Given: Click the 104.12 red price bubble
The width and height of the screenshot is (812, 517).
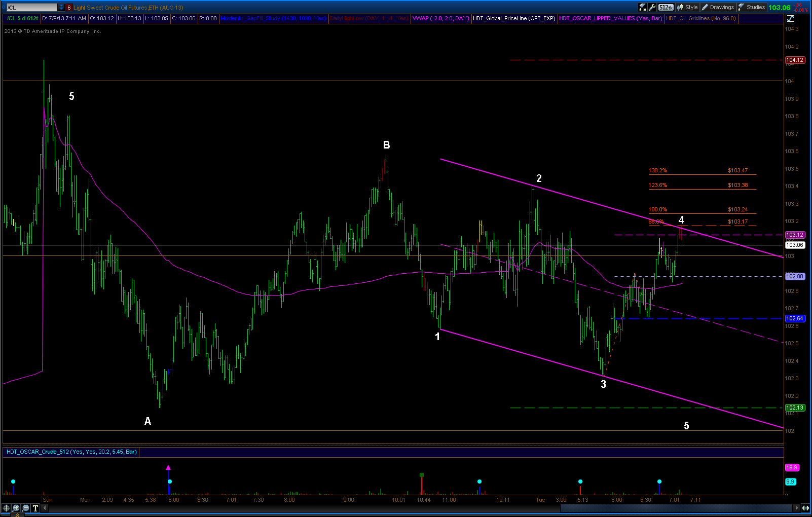Looking at the screenshot, I should (x=795, y=60).
